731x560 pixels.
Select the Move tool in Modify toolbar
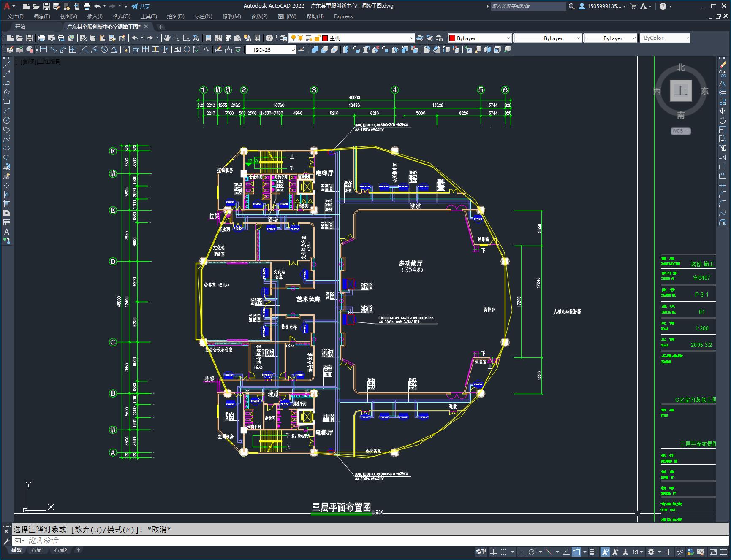723,111
